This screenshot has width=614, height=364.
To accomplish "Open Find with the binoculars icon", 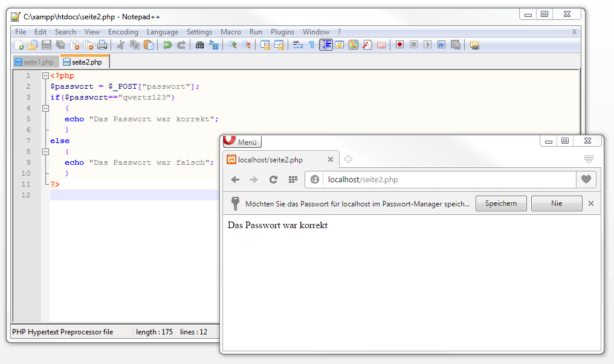I will pyautogui.click(x=199, y=45).
